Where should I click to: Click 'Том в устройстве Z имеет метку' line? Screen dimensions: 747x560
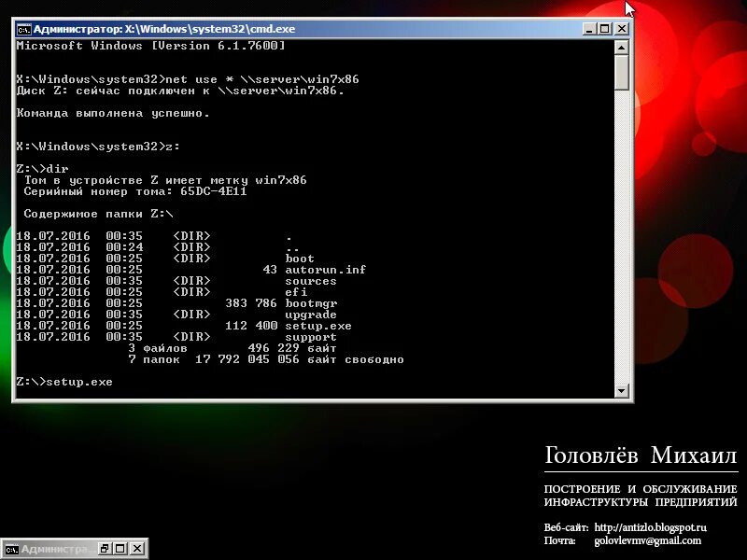coord(165,180)
